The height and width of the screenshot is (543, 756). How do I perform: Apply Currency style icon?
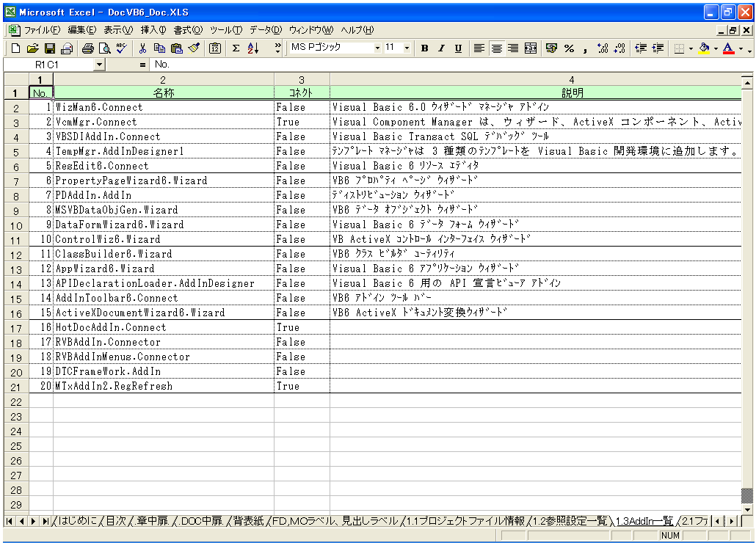551,48
